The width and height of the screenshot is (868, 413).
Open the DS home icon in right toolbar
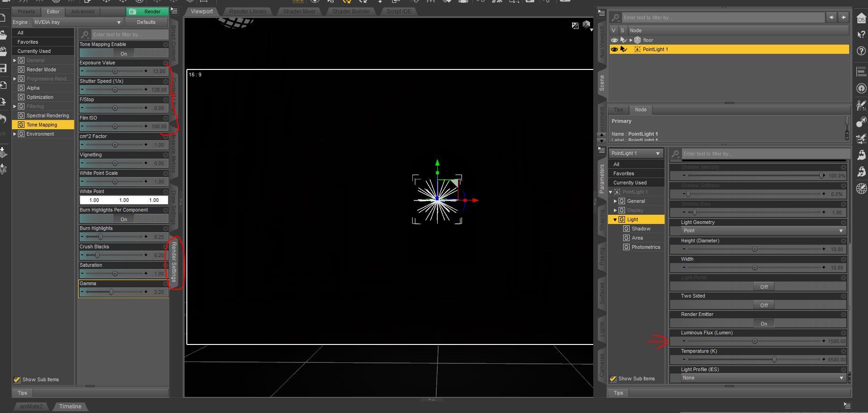click(861, 18)
